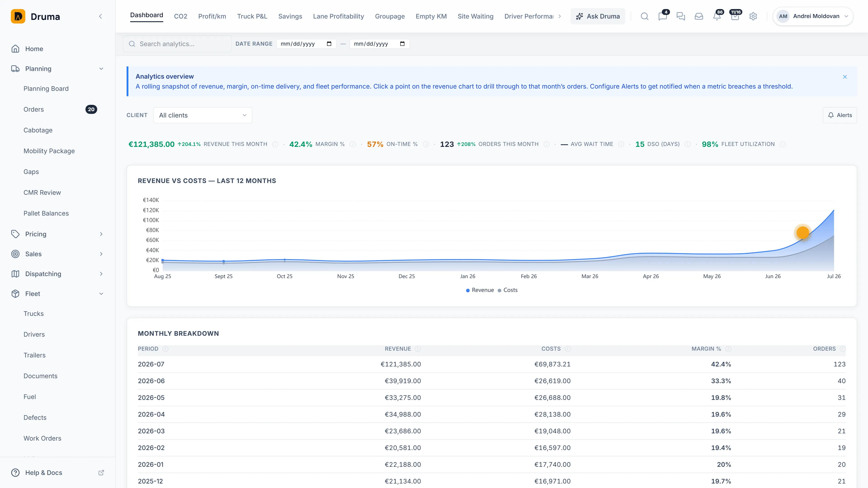Viewport: 868px width, 488px height.
Task: Open the calendar picker of the start date field
Action: [x=329, y=44]
